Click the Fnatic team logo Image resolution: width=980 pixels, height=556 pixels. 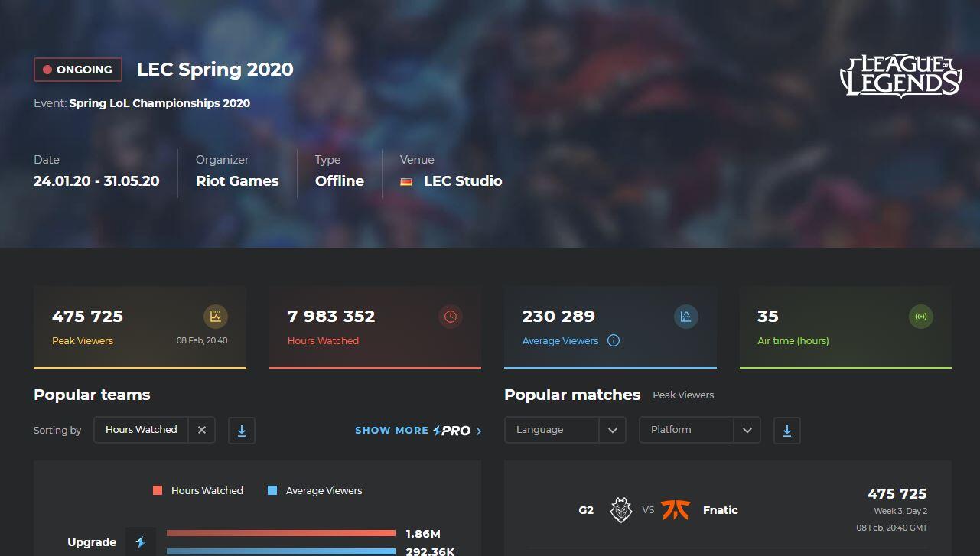(x=676, y=510)
